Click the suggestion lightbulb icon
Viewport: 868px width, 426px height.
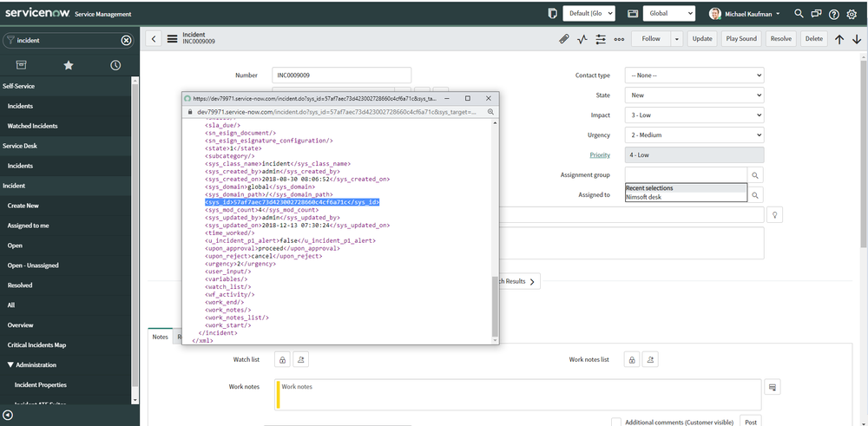(x=774, y=214)
